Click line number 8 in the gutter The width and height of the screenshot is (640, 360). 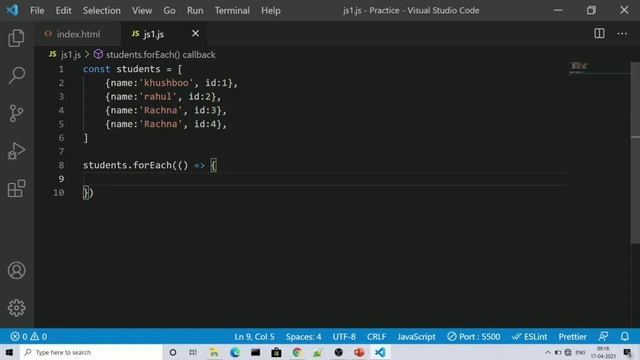pyautogui.click(x=61, y=165)
